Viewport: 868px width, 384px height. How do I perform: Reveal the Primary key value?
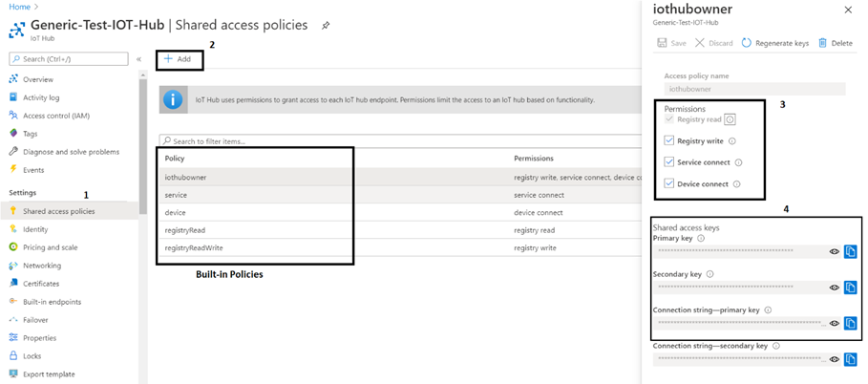point(834,251)
